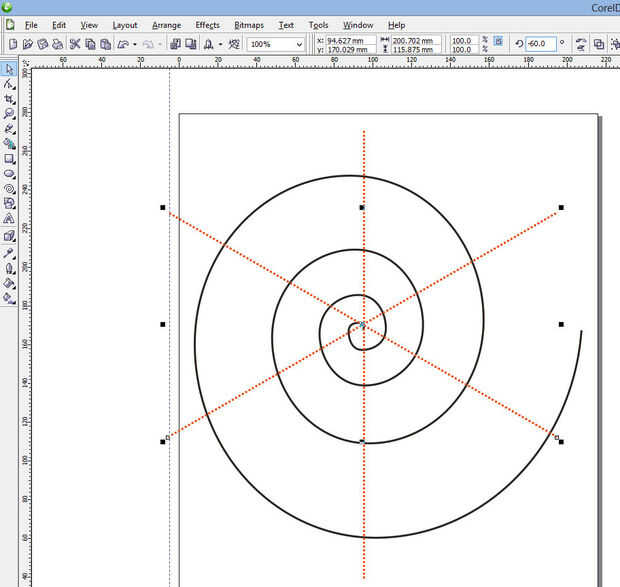Select the Rectangle tool
This screenshot has height=587, width=620.
pos(9,158)
